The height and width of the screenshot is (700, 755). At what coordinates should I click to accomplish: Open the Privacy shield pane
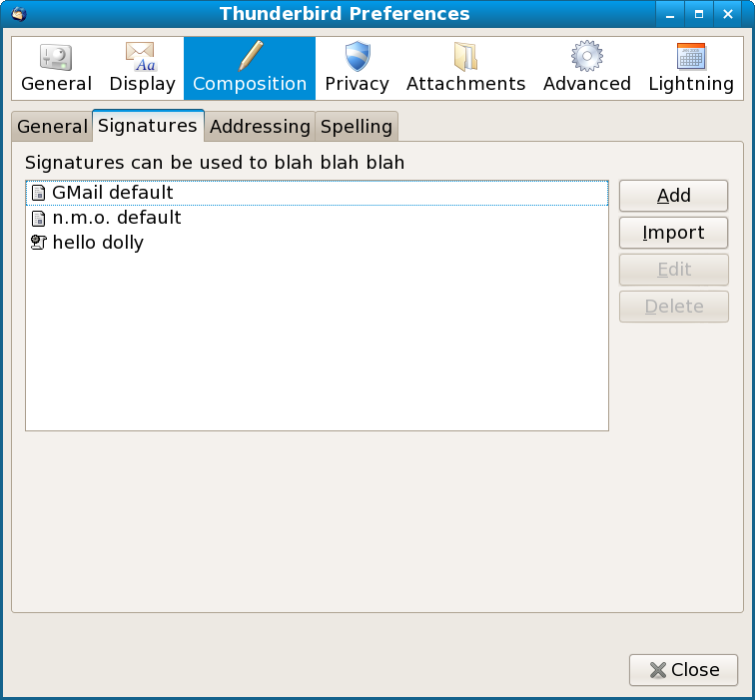point(357,68)
